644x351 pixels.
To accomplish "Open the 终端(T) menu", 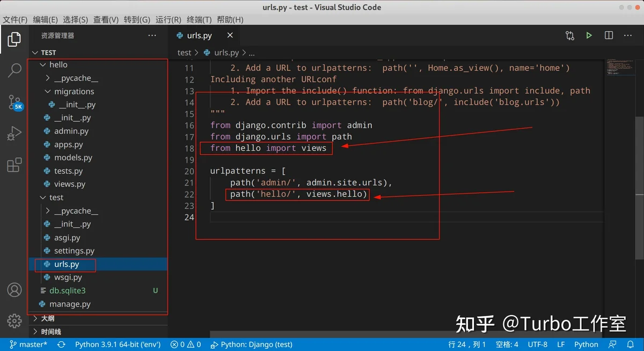I will tap(199, 19).
